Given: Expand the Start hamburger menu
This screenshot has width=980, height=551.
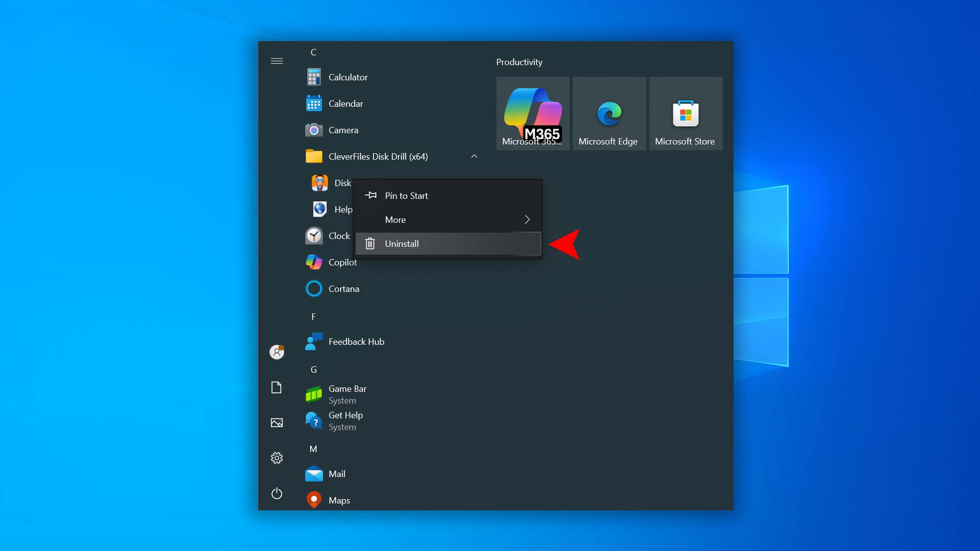Looking at the screenshot, I should pos(277,61).
